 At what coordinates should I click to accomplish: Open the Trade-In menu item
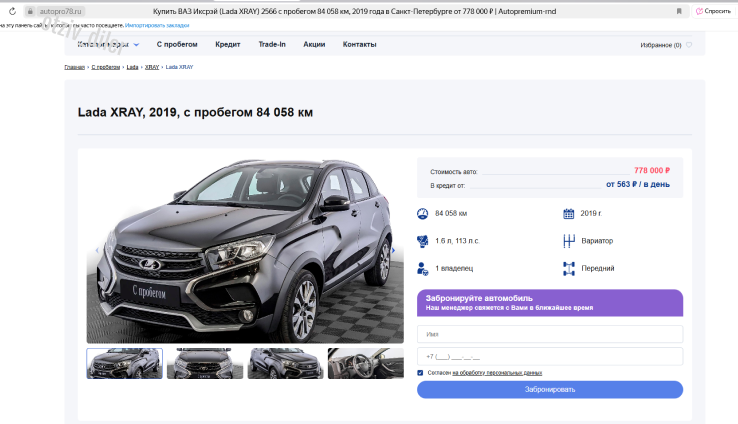[272, 44]
